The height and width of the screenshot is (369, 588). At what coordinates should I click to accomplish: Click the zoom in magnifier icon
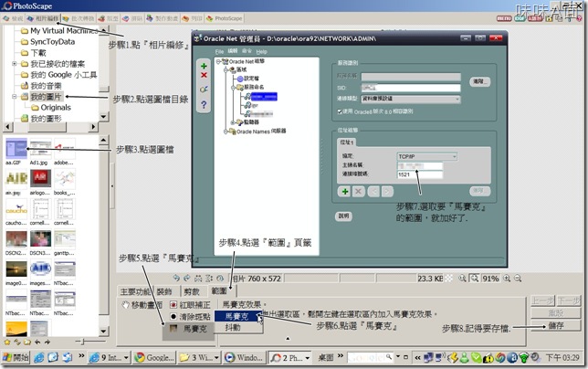(x=507, y=279)
